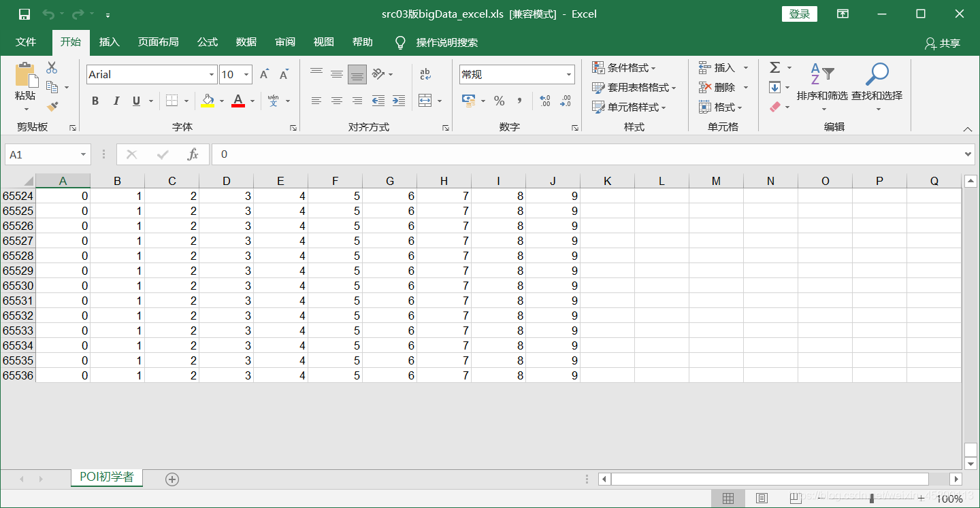This screenshot has width=980, height=508.
Task: Toggle center text horizontally
Action: (337, 101)
